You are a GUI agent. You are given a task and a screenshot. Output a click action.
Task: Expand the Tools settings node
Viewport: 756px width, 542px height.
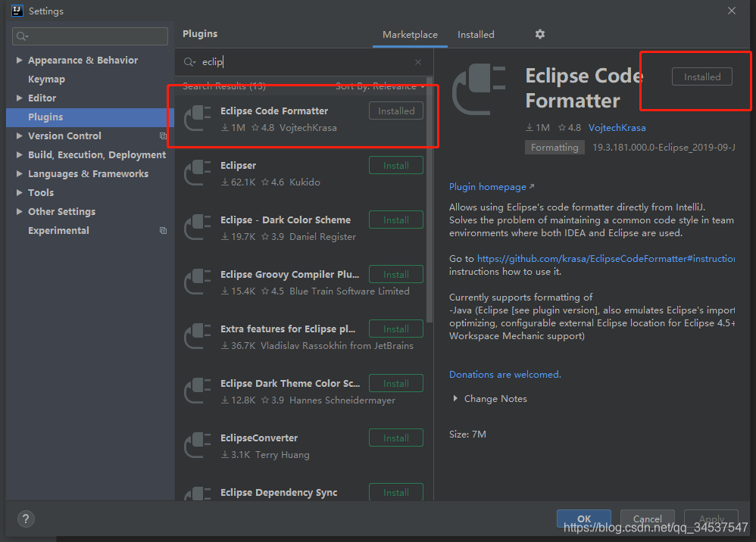click(19, 193)
